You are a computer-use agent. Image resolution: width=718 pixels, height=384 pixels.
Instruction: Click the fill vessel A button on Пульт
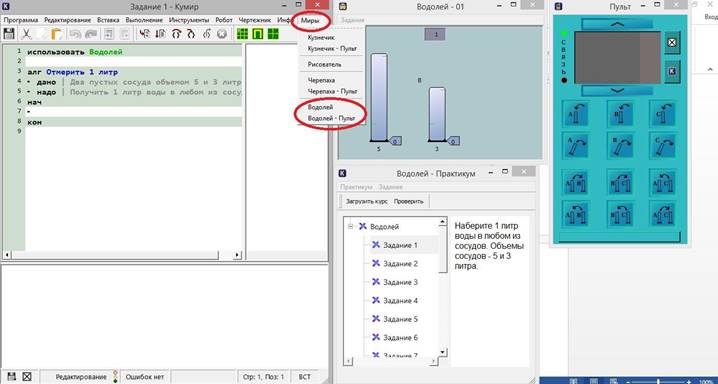[576, 114]
